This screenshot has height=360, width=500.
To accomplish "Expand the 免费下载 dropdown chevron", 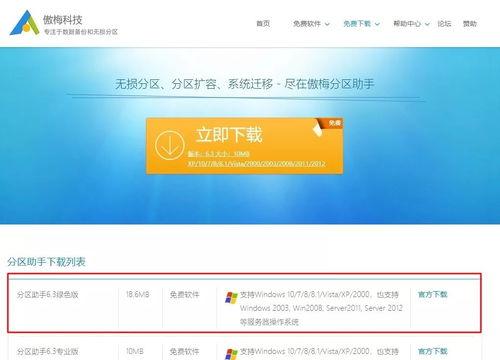I will 377,24.
